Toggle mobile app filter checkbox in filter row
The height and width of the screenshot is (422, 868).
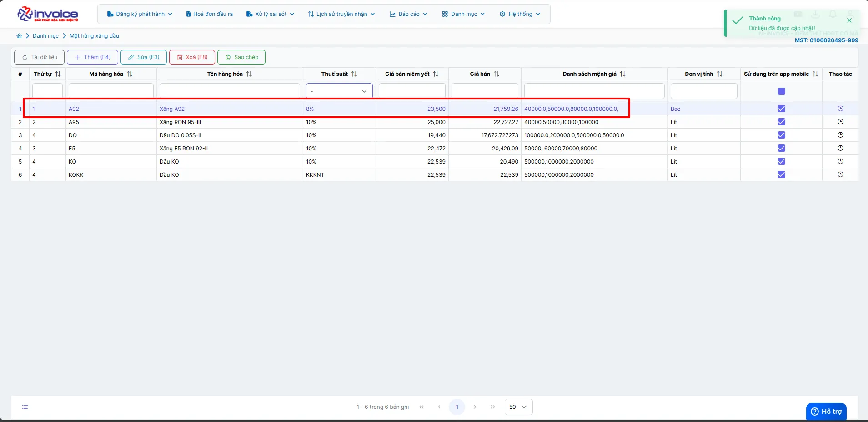[x=782, y=91]
